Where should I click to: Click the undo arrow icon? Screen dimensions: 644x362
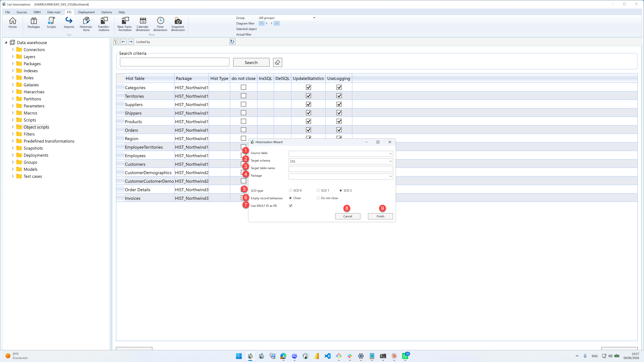pos(123,42)
